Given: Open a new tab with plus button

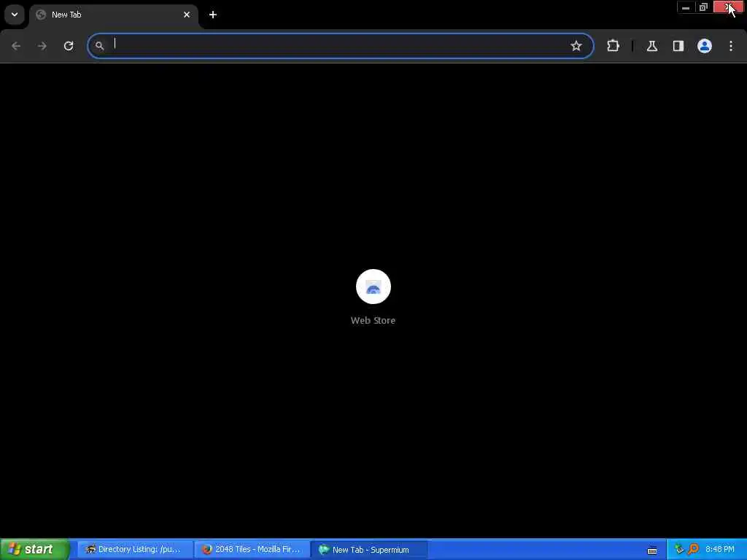Looking at the screenshot, I should pyautogui.click(x=213, y=15).
